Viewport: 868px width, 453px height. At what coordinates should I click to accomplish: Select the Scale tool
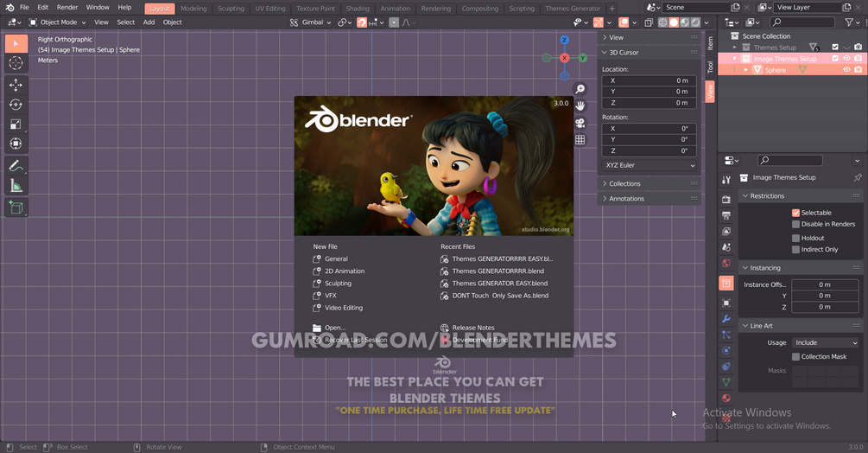[16, 124]
